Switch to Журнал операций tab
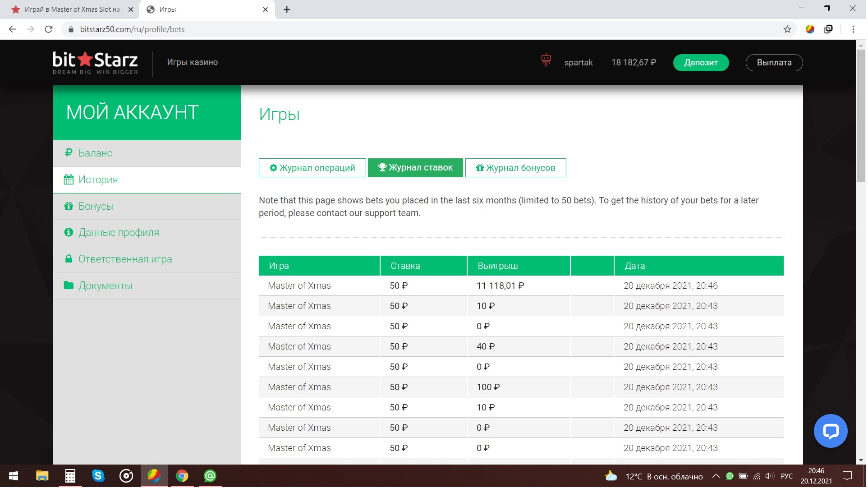The image size is (868, 488). 313,168
